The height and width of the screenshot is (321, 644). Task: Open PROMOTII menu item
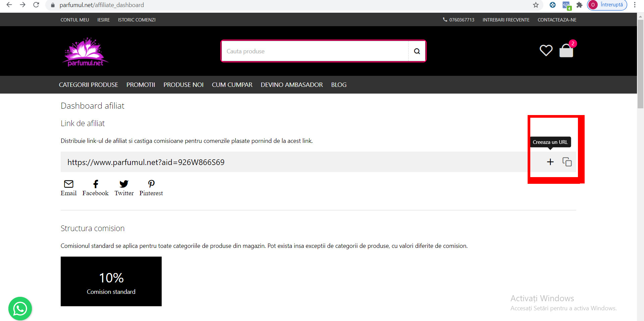[141, 85]
